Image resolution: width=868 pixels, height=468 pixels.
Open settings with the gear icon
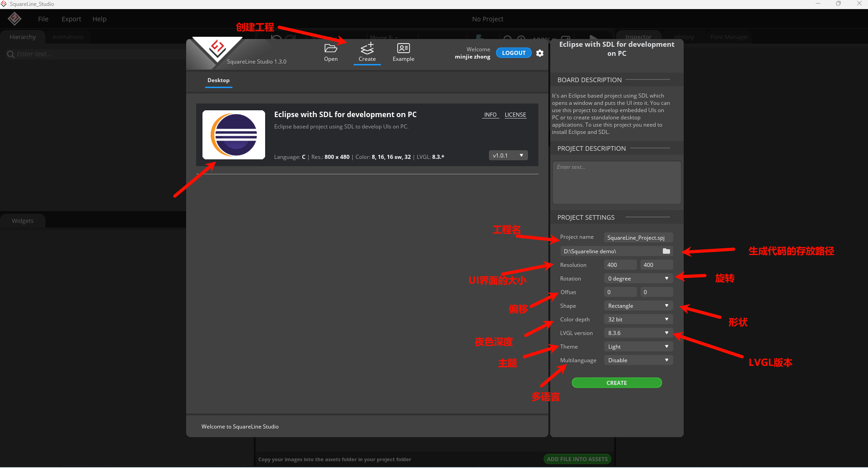(x=540, y=53)
